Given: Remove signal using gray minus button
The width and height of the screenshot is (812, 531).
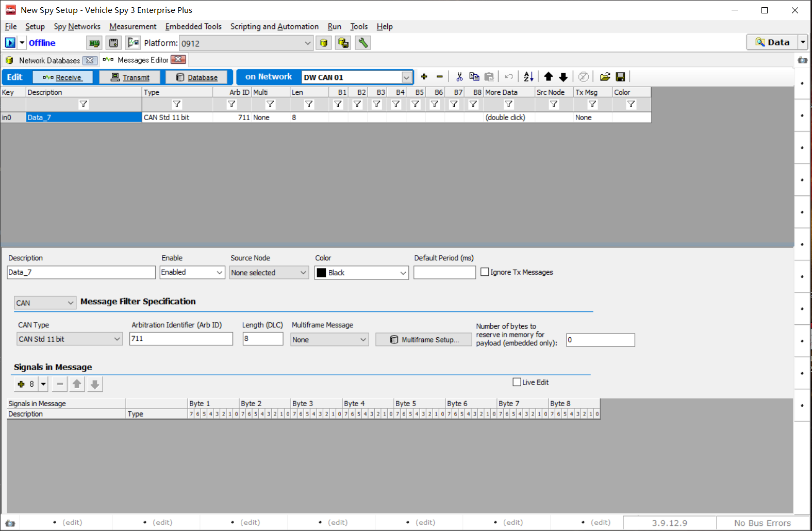Looking at the screenshot, I should click(x=60, y=384).
